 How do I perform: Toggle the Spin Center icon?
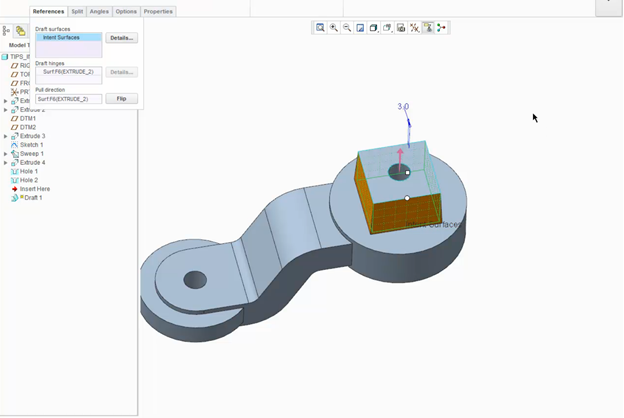[x=441, y=27]
